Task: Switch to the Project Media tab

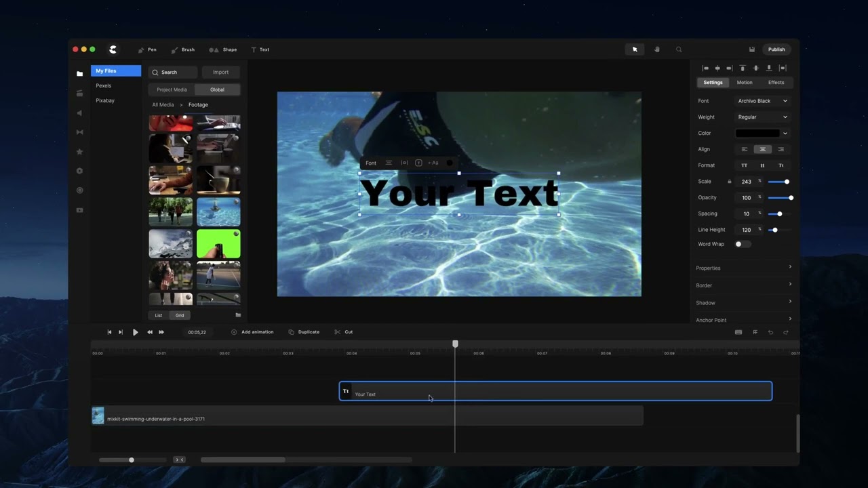Action: [x=172, y=89]
